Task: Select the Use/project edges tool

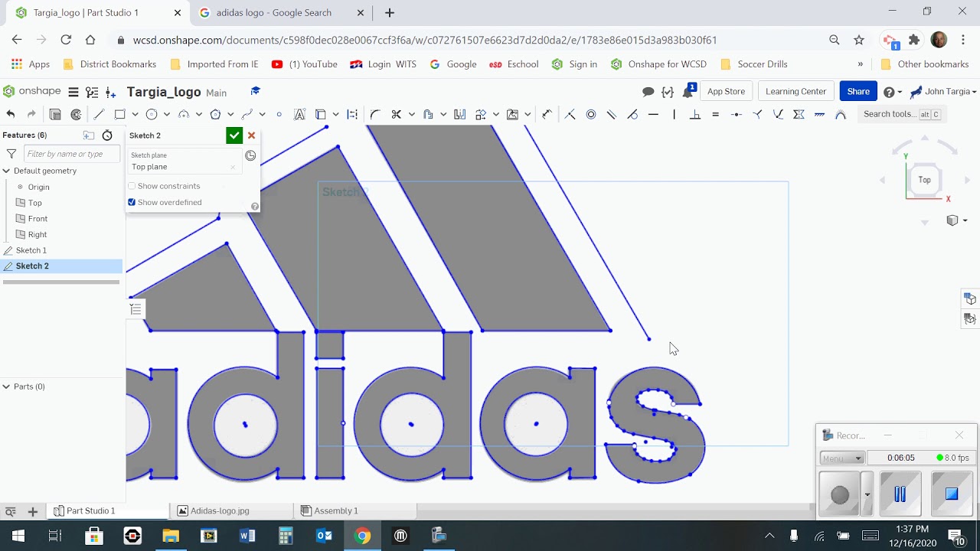Action: 320,114
